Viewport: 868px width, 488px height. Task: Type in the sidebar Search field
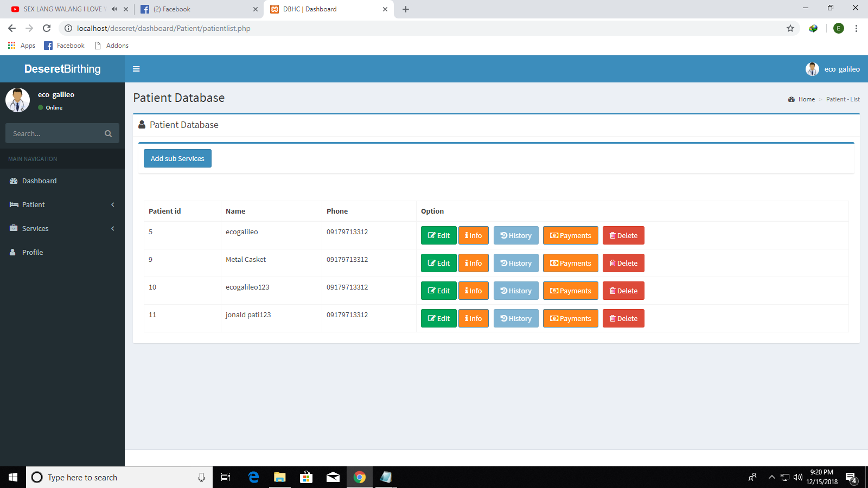[54, 133]
